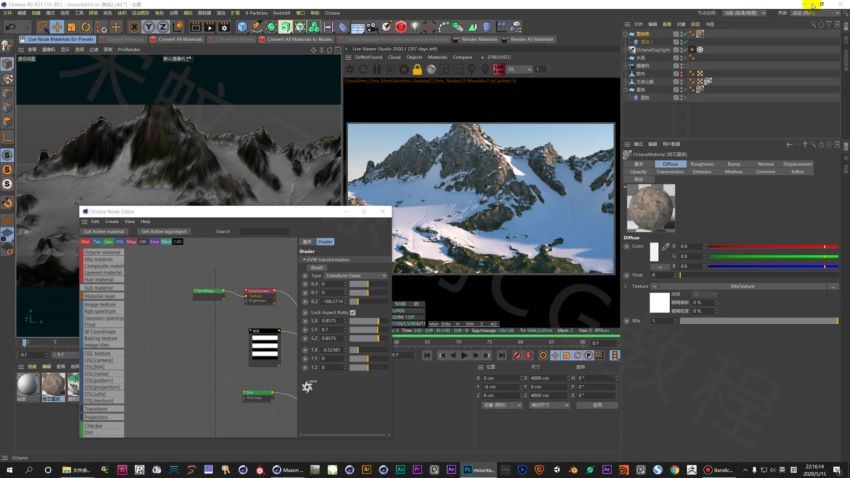Toggle the Z axis lock icon
Screen dimensions: 850x478
click(163, 27)
